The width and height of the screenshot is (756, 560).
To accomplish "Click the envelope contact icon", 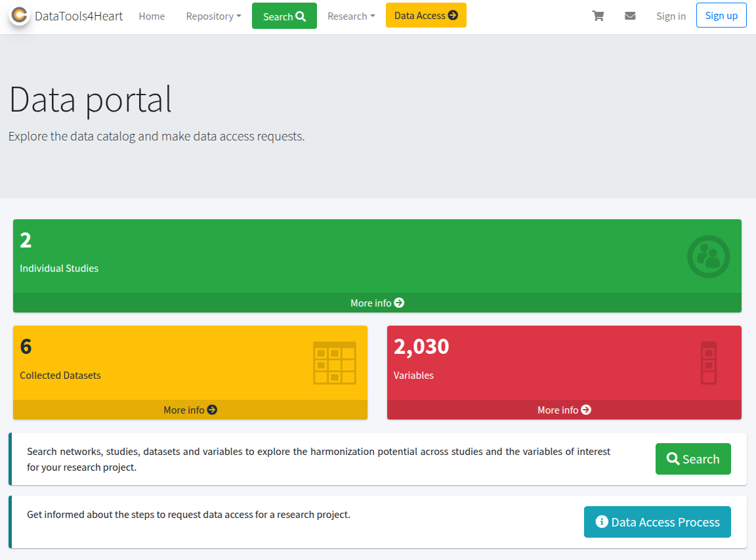I will tap(630, 16).
